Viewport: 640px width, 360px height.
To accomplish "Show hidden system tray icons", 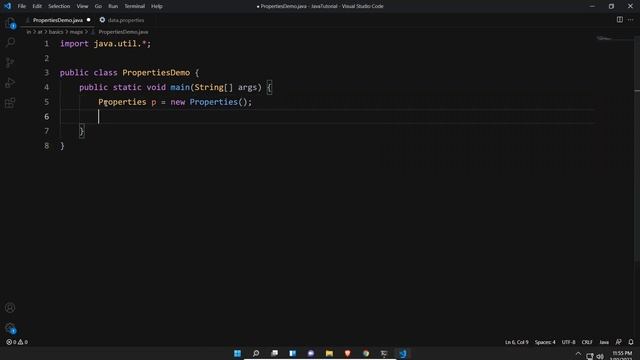I will point(578,354).
